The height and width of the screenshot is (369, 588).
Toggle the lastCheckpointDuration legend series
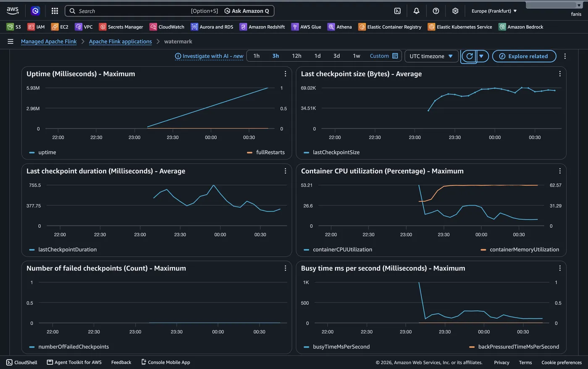(63, 250)
